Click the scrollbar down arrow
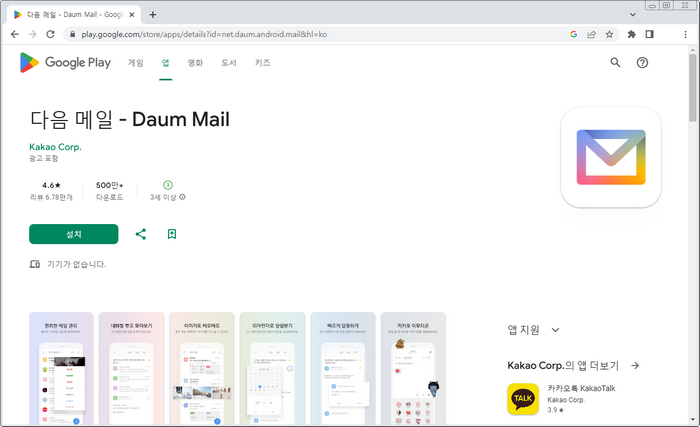 [x=692, y=419]
